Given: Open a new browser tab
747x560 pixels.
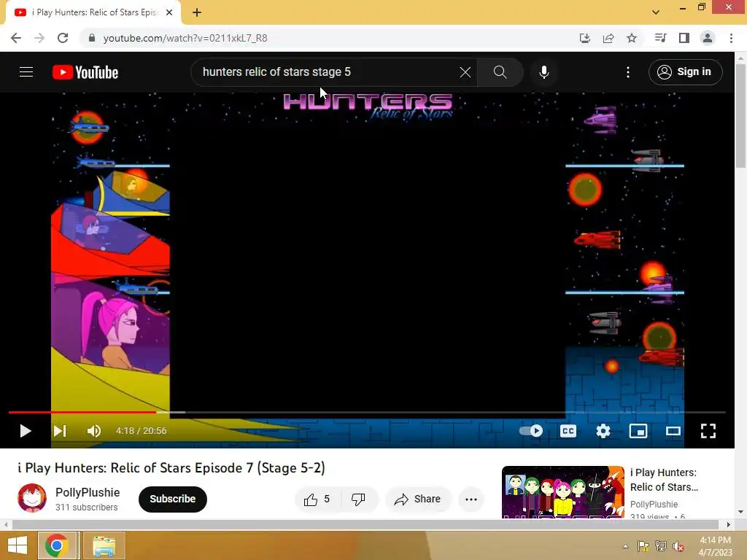Looking at the screenshot, I should pos(197,12).
